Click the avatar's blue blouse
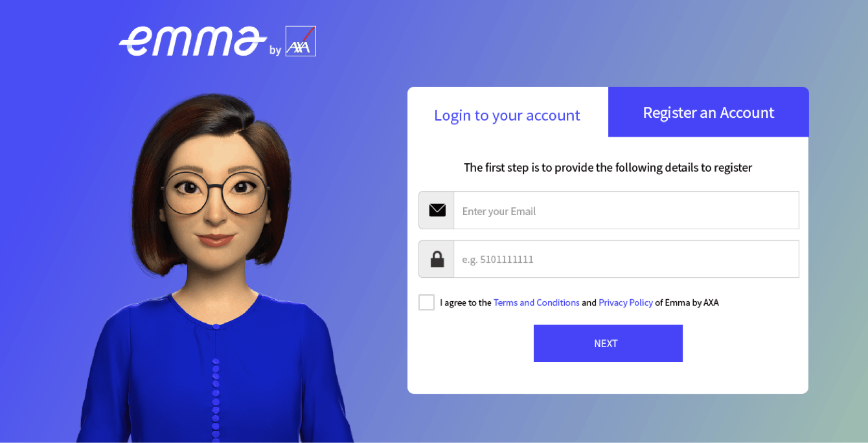868x443 pixels. (217, 369)
